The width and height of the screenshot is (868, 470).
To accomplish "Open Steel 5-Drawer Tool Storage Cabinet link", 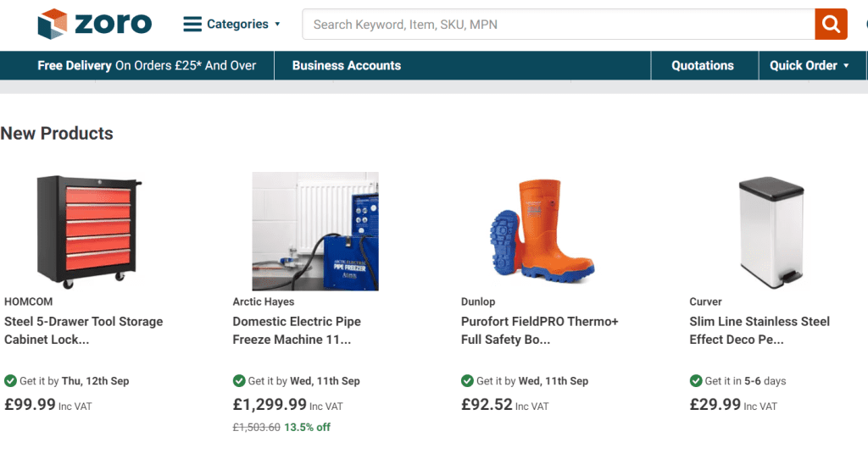I will pos(83,330).
